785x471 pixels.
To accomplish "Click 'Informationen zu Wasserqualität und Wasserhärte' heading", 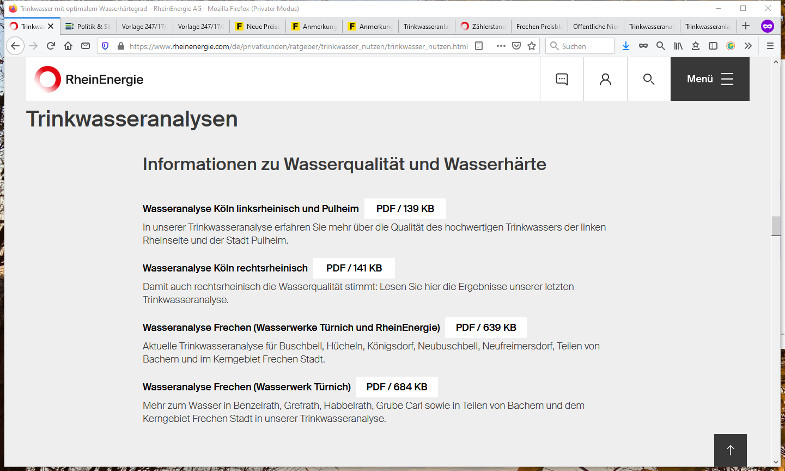I will click(x=344, y=164).
